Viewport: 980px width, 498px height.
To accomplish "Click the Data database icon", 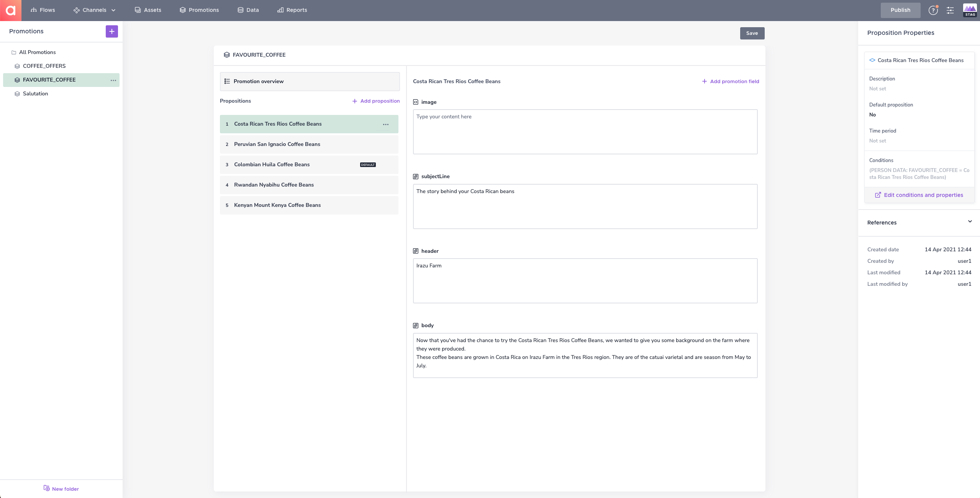I will (x=241, y=10).
